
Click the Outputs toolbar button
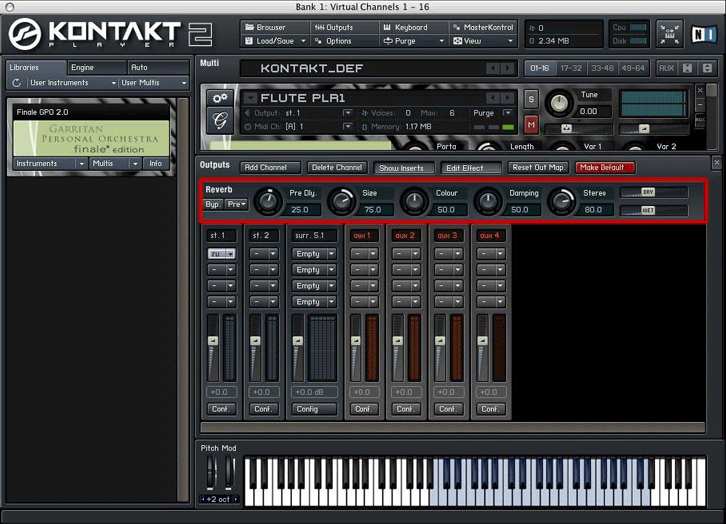click(x=338, y=27)
